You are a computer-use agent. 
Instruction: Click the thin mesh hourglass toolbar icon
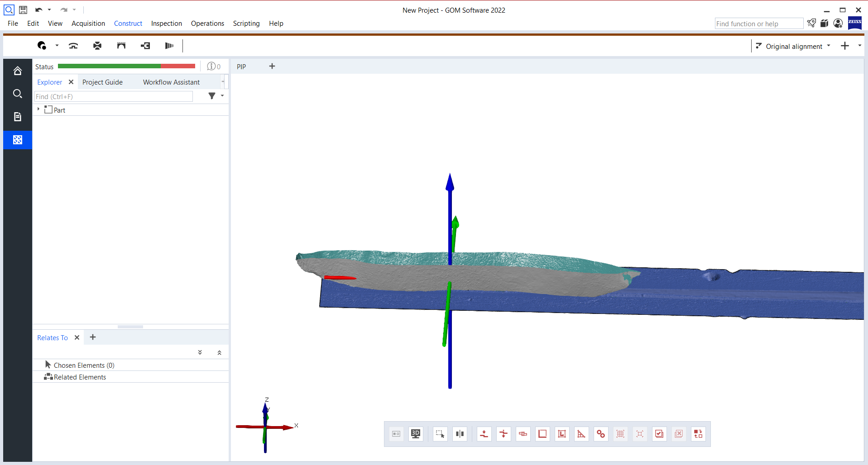(97, 46)
